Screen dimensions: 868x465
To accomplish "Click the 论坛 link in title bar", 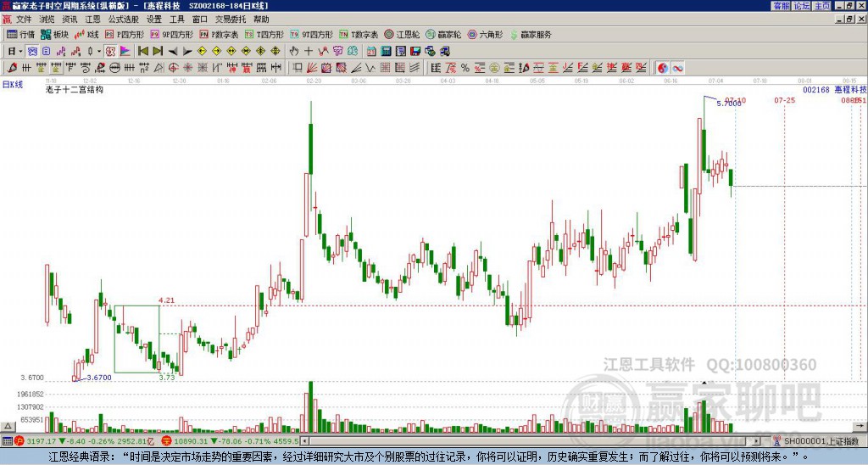I will point(801,6).
